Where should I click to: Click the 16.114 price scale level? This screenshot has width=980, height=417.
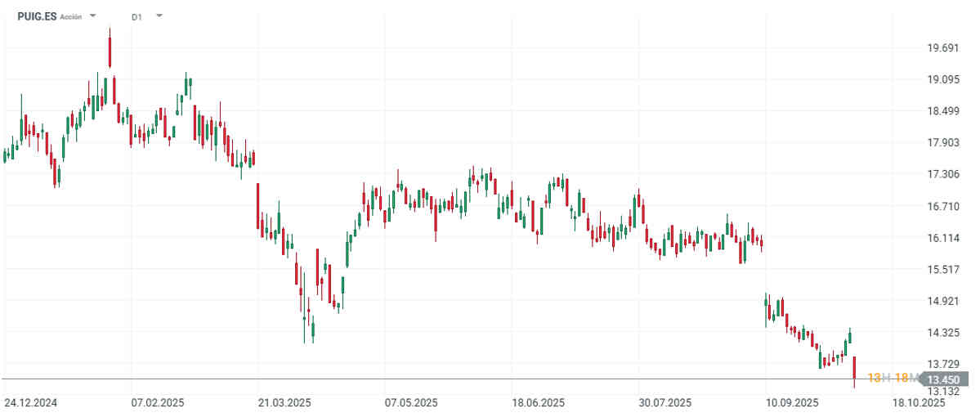(942, 238)
